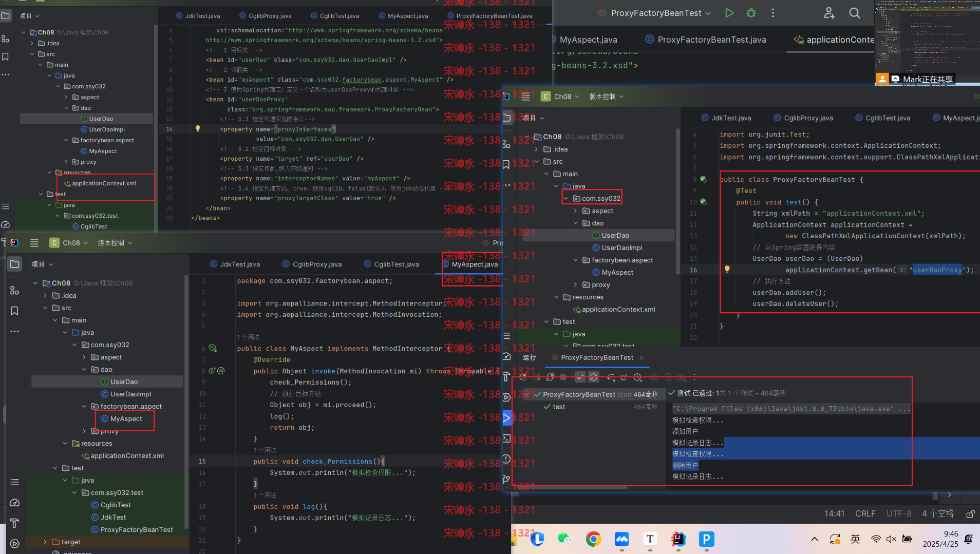This screenshot has height=554, width=980.
Task: Start debugging with the bug icon
Action: point(751,13)
